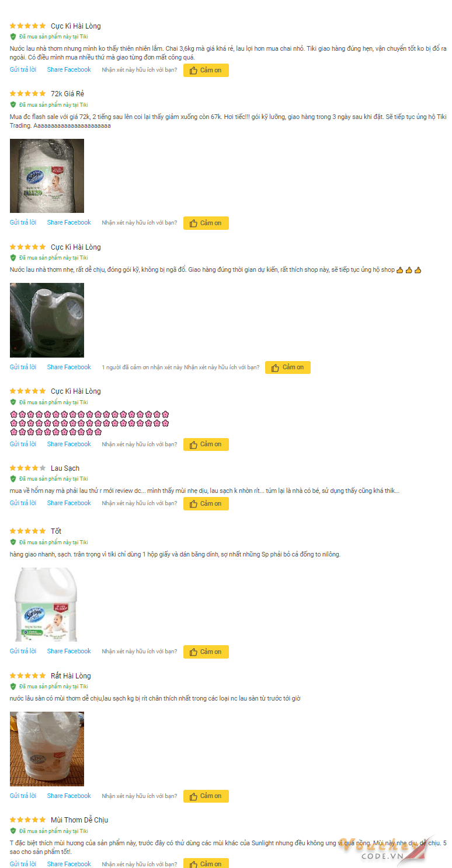The height and width of the screenshot is (868, 452).
Task: Click the star rating of 'Mùi Thơm Dễ Chịu'
Action: 27,820
